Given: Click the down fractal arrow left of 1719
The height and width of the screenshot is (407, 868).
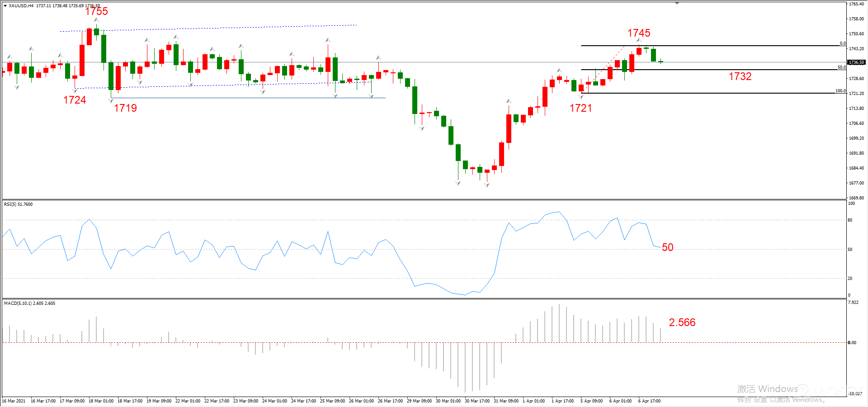Looking at the screenshot, I should click(111, 100).
